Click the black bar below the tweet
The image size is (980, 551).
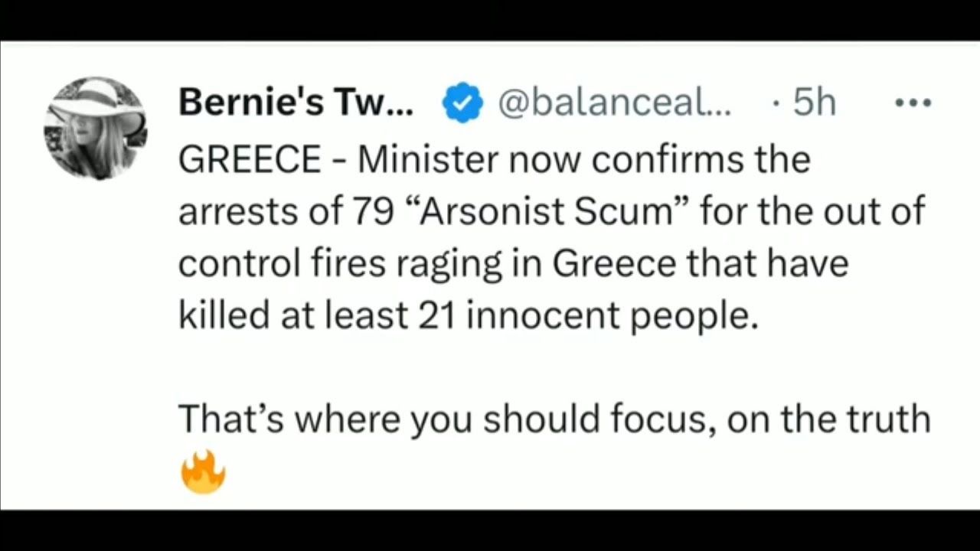click(490, 530)
